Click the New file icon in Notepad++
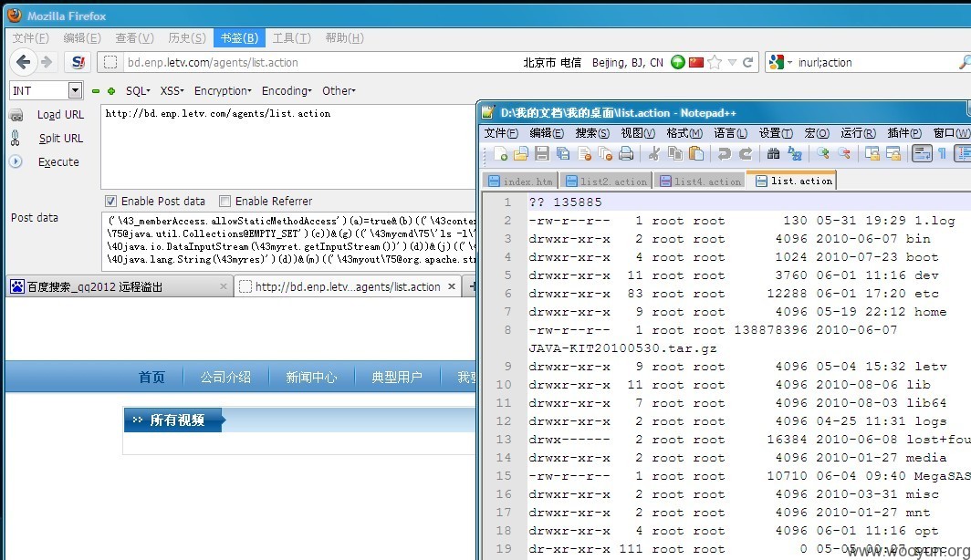 (500, 153)
